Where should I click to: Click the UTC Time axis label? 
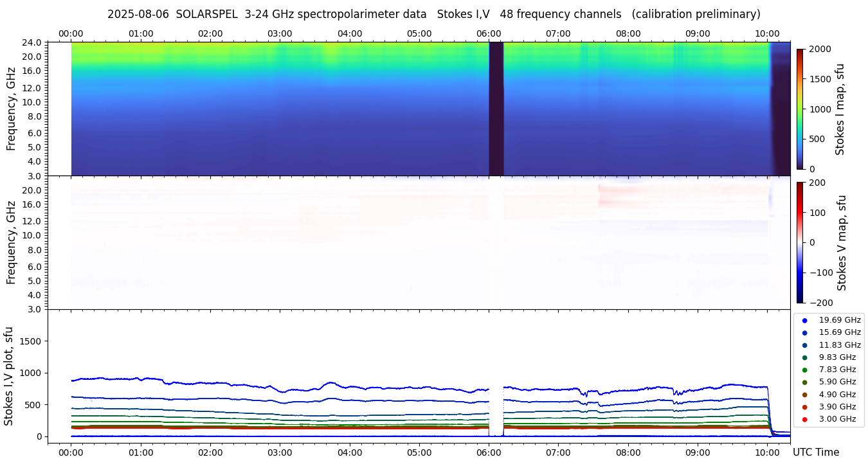[x=815, y=453]
